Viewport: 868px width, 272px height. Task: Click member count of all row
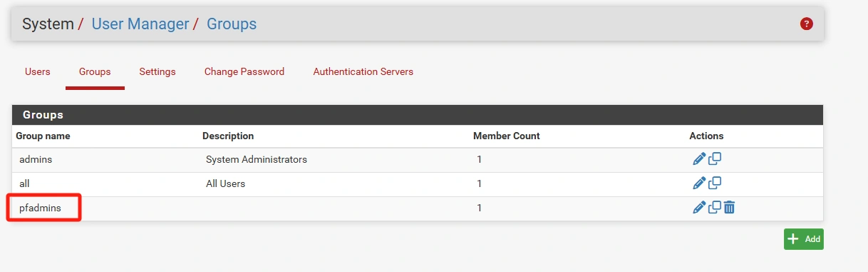(x=480, y=183)
